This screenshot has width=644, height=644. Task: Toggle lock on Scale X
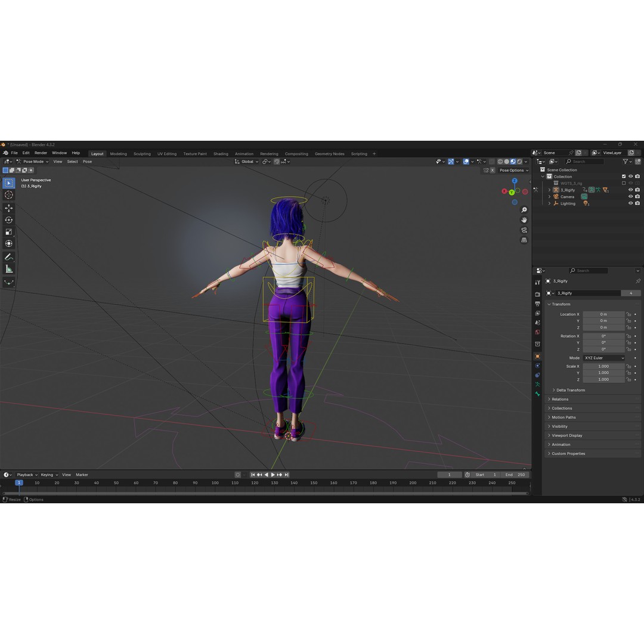coord(628,366)
